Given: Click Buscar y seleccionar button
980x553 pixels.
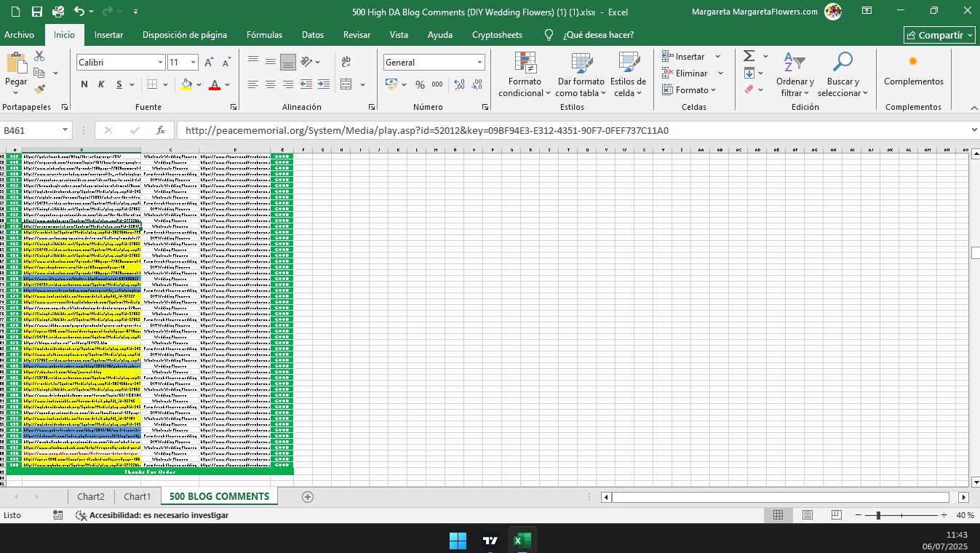Looking at the screenshot, I should pyautogui.click(x=842, y=74).
